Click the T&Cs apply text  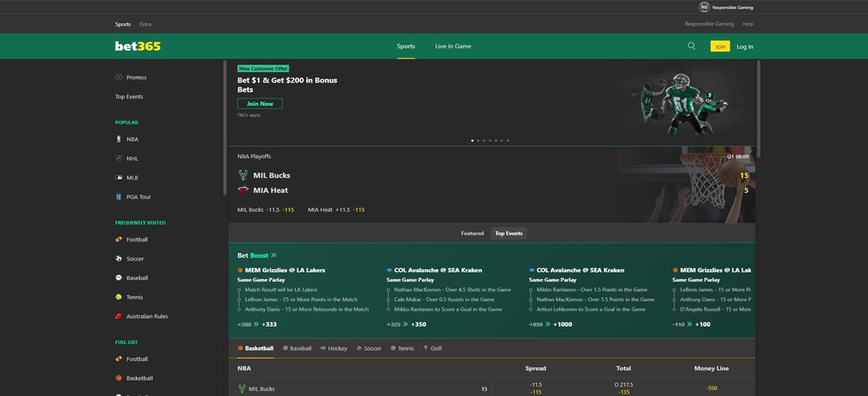(249, 115)
